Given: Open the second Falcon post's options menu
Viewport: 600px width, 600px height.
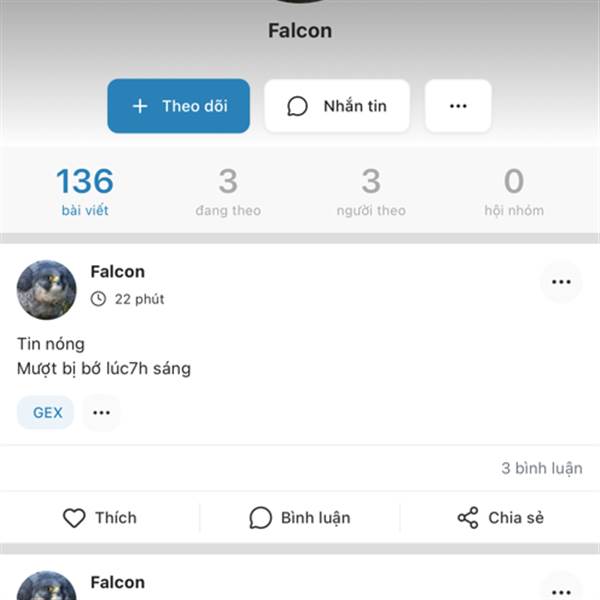Looking at the screenshot, I should click(x=561, y=591).
